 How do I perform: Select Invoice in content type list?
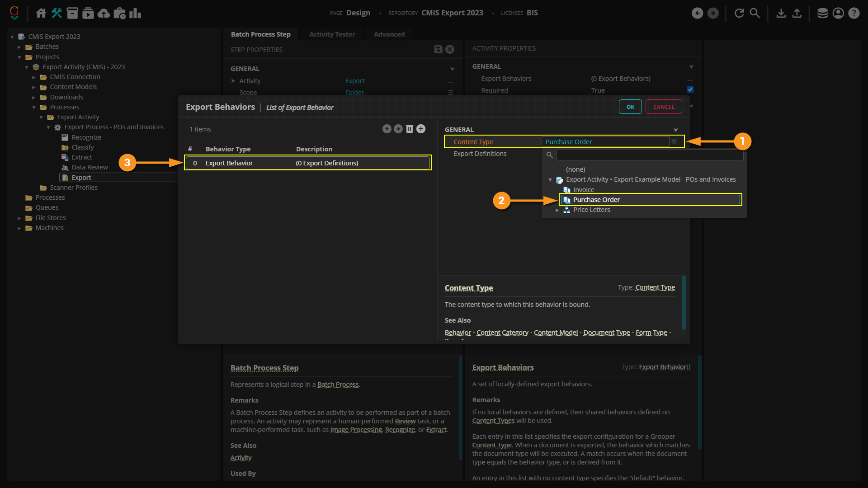(583, 190)
